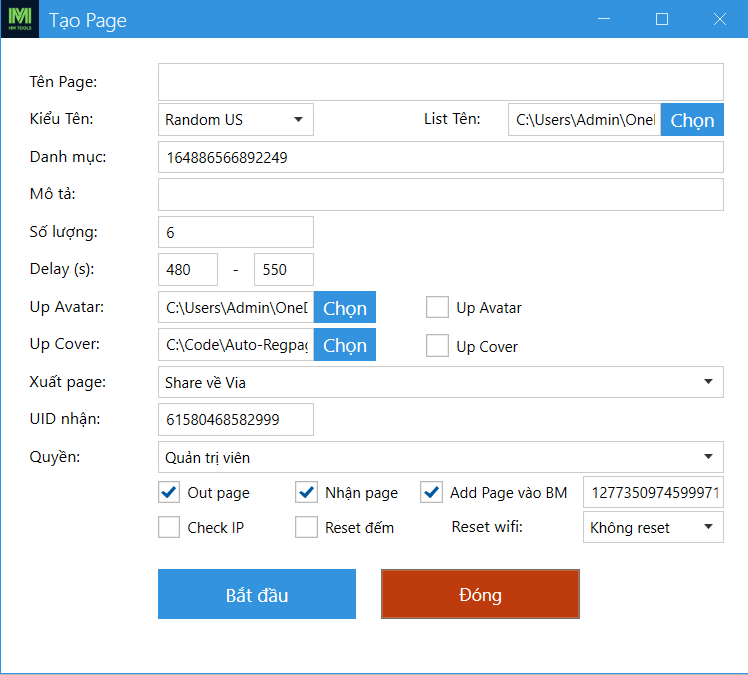The height and width of the screenshot is (675, 748).
Task: Open the Xuất page Share về Via dropdown
Action: coord(440,382)
